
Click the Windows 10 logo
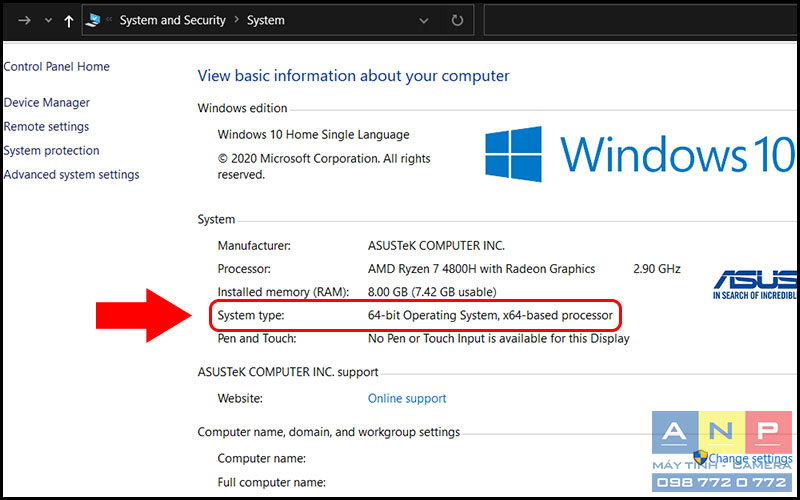pyautogui.click(x=639, y=154)
